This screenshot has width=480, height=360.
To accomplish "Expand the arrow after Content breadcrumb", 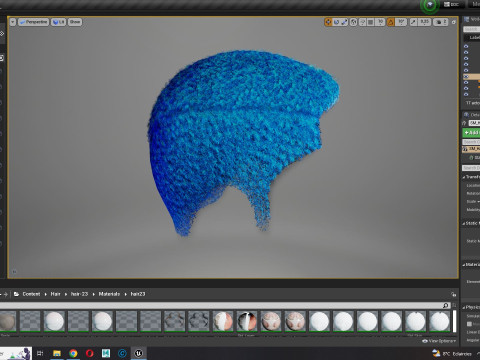I will click(x=46, y=294).
